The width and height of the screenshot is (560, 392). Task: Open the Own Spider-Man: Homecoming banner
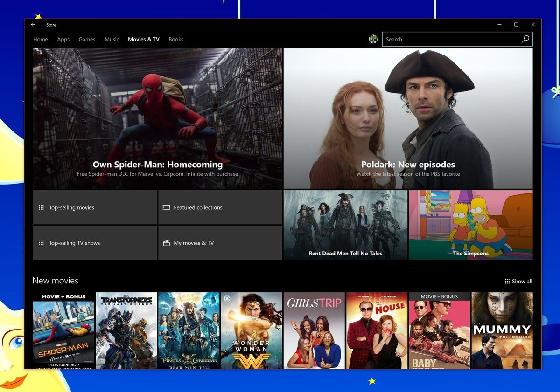(157, 118)
